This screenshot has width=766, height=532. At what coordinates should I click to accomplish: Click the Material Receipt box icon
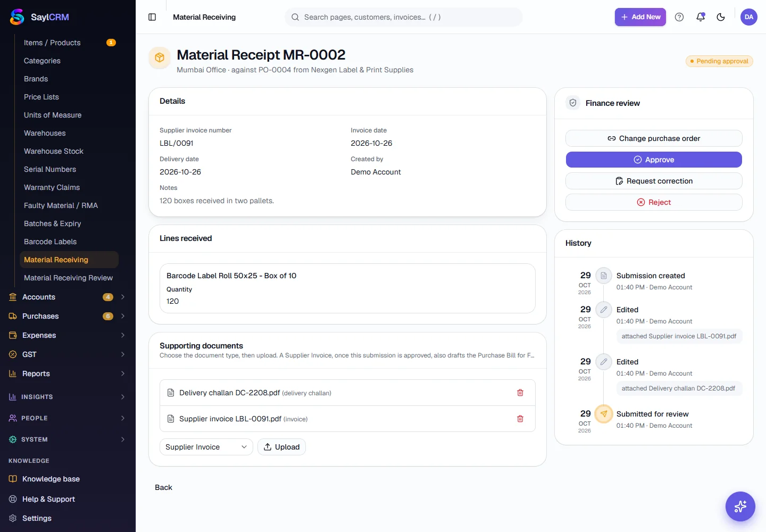click(x=160, y=57)
